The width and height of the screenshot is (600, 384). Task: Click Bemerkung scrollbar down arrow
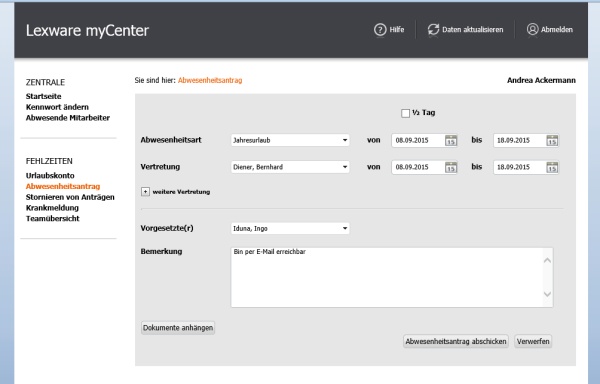[548, 294]
